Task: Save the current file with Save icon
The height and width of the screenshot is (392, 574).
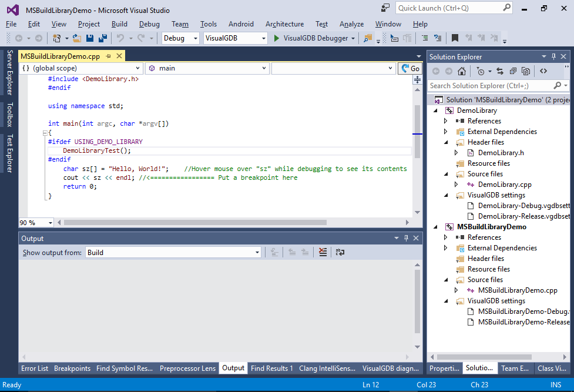Action: click(x=90, y=38)
